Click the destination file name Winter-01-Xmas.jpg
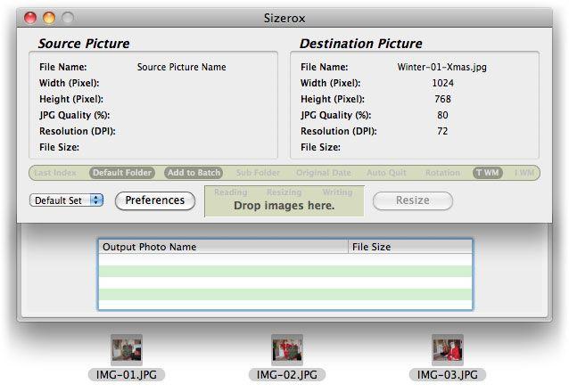Image resolution: width=569 pixels, height=392 pixels. pyautogui.click(x=441, y=67)
